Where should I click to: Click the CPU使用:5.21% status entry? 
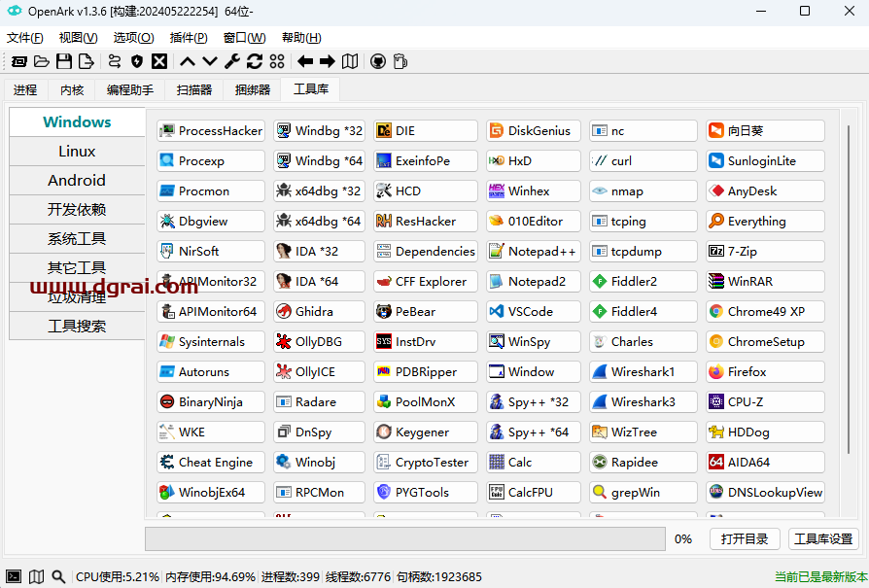coord(118,577)
